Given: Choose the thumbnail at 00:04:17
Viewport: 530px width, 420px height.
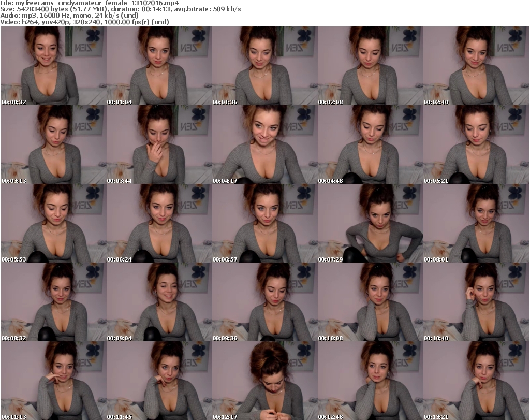Looking at the screenshot, I should coord(264,144).
